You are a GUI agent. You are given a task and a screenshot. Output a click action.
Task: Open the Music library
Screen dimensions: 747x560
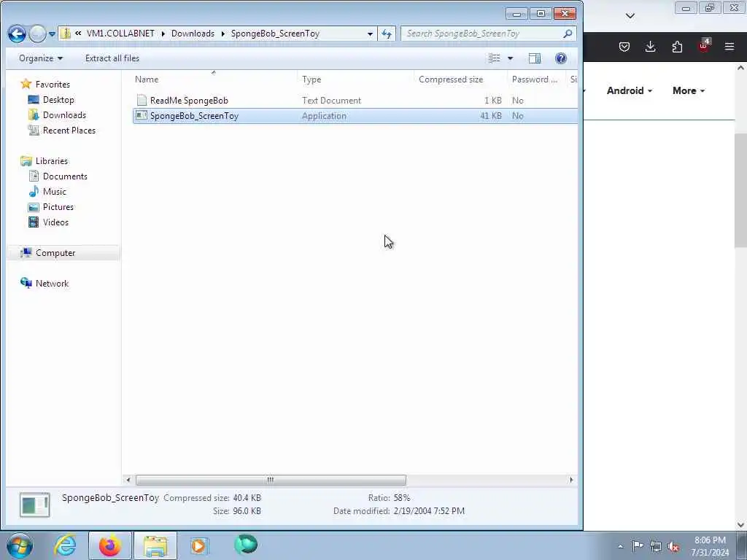[54, 192]
